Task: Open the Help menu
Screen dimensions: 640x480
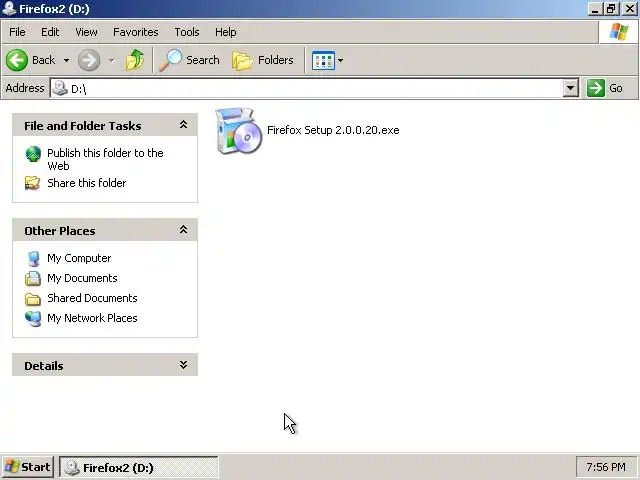Action: pyautogui.click(x=225, y=32)
